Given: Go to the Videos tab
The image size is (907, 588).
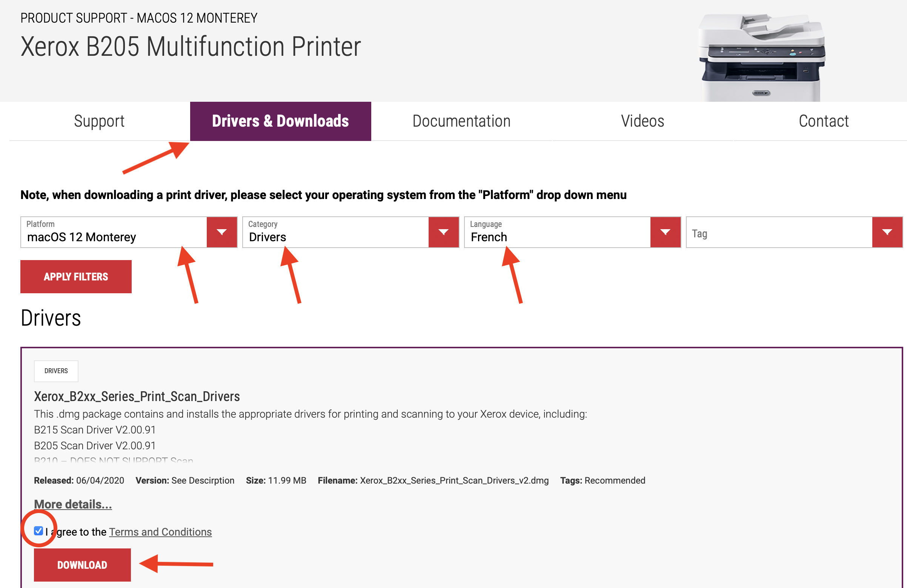Looking at the screenshot, I should tap(642, 121).
